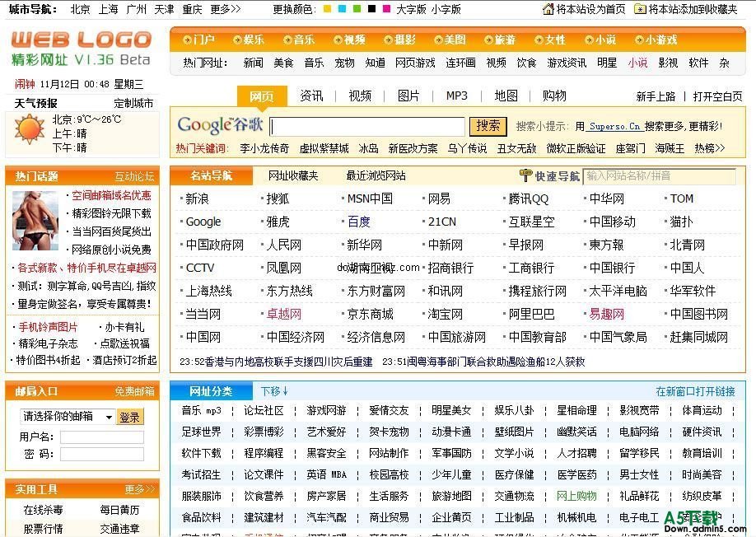The image size is (756, 537).
Task: Click the arrow icon beside 娱乐
Action: (x=237, y=40)
